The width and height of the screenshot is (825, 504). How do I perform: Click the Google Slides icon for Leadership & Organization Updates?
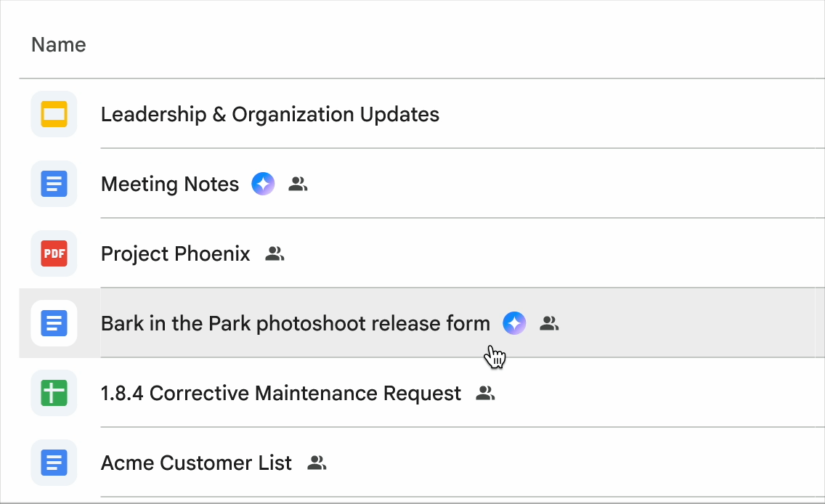point(54,114)
